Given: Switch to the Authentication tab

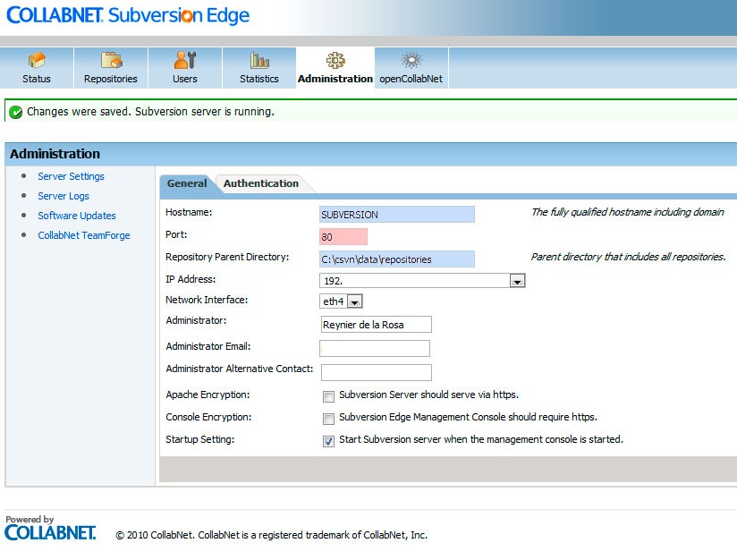Looking at the screenshot, I should (262, 182).
